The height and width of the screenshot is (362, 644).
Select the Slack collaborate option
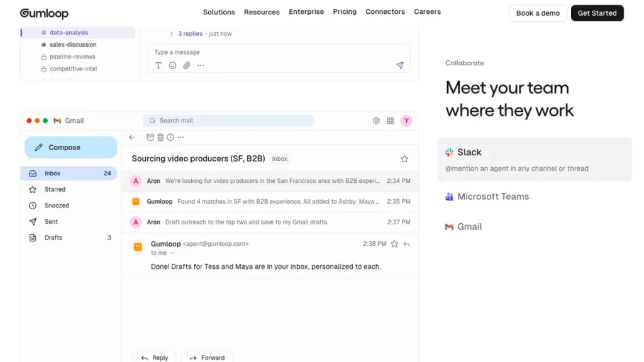tap(535, 160)
